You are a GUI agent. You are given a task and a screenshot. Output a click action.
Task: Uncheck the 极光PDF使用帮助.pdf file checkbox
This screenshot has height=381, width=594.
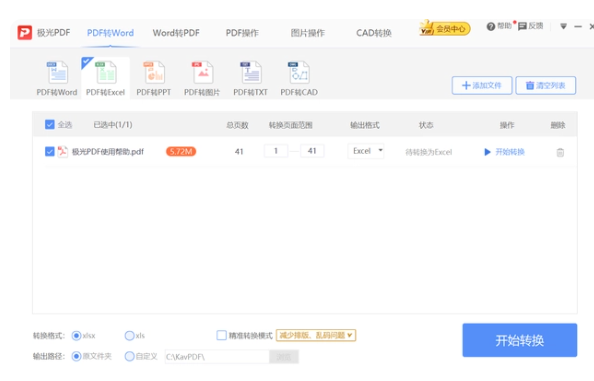(x=50, y=151)
